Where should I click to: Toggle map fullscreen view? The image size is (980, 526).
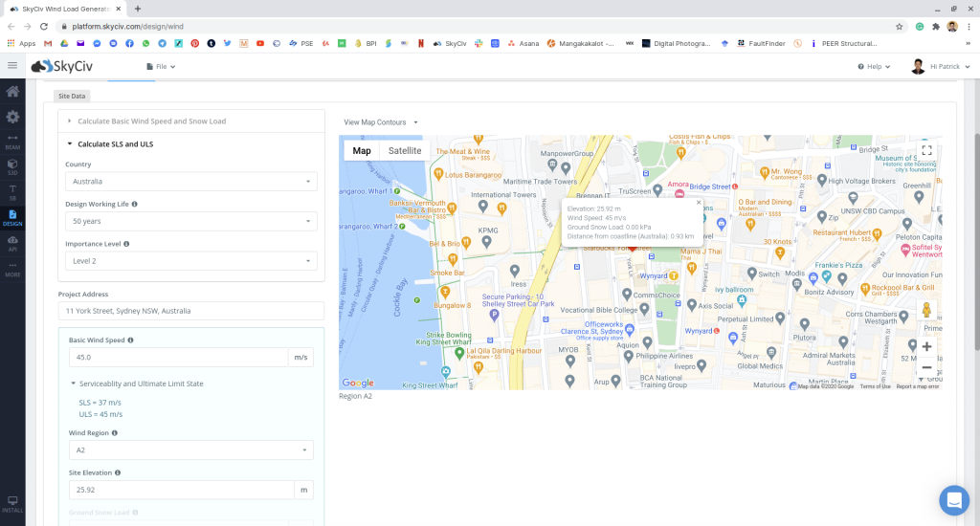[925, 151]
